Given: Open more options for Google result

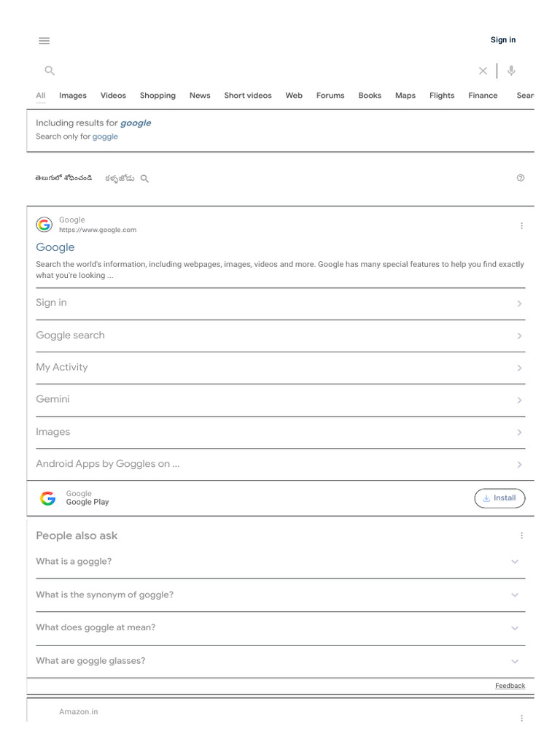Looking at the screenshot, I should click(x=522, y=226).
